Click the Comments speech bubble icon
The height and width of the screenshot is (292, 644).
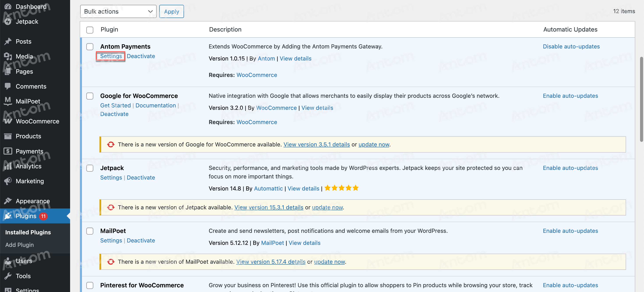point(8,86)
